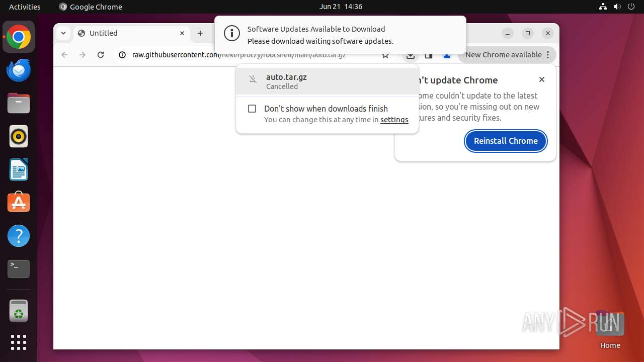Screen dimensions: 644x362
Task: Open the network status icon in system tray
Action: [x=603, y=7]
